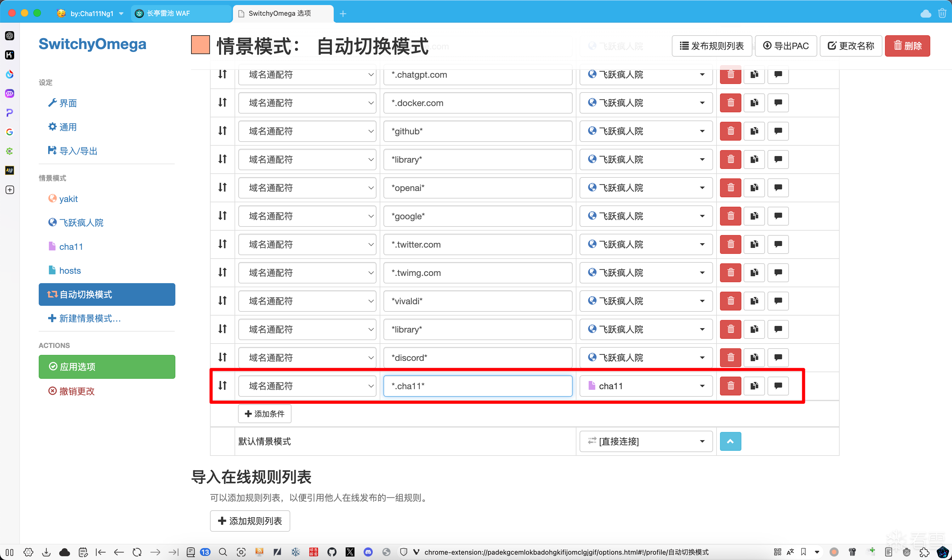Go back with the left arrow icon

(x=119, y=552)
